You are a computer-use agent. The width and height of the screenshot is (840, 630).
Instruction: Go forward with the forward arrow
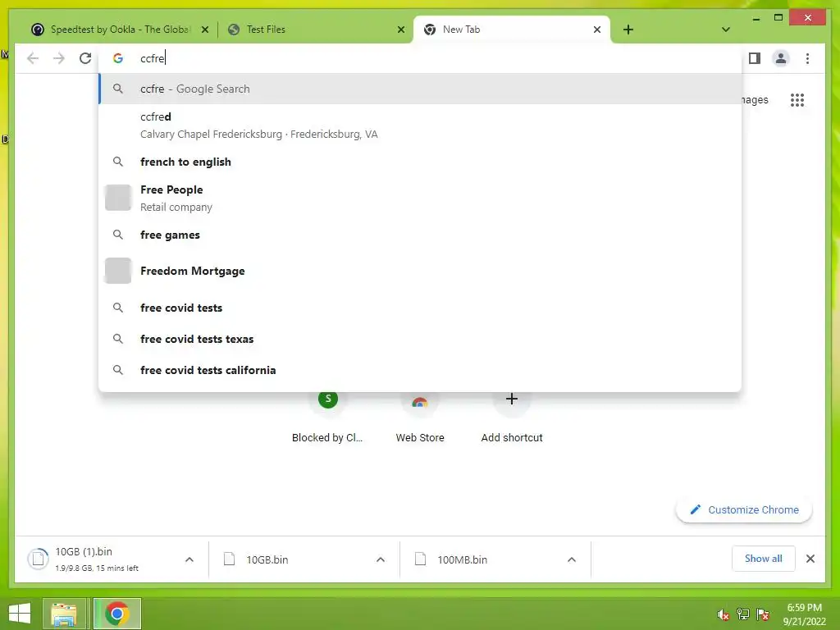click(59, 58)
